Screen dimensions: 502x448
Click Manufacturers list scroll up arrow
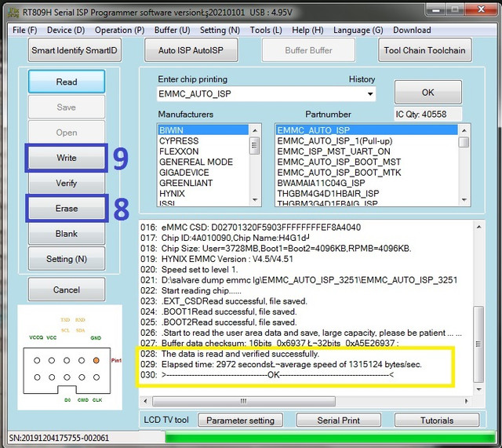point(255,130)
